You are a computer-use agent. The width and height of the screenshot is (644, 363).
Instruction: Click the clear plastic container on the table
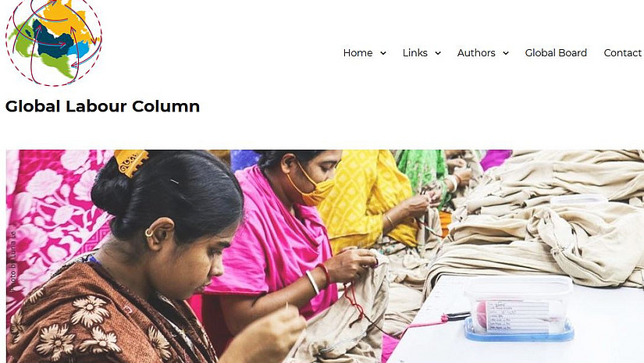pos(519,308)
